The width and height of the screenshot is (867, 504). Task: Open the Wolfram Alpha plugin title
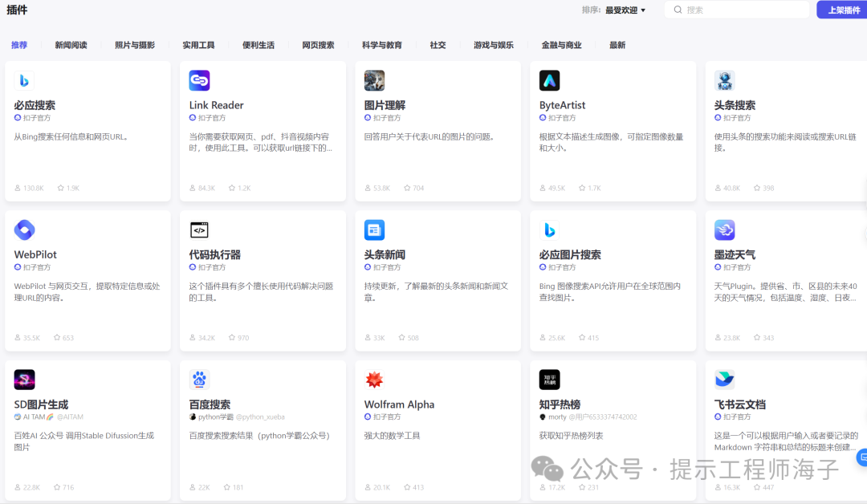399,404
